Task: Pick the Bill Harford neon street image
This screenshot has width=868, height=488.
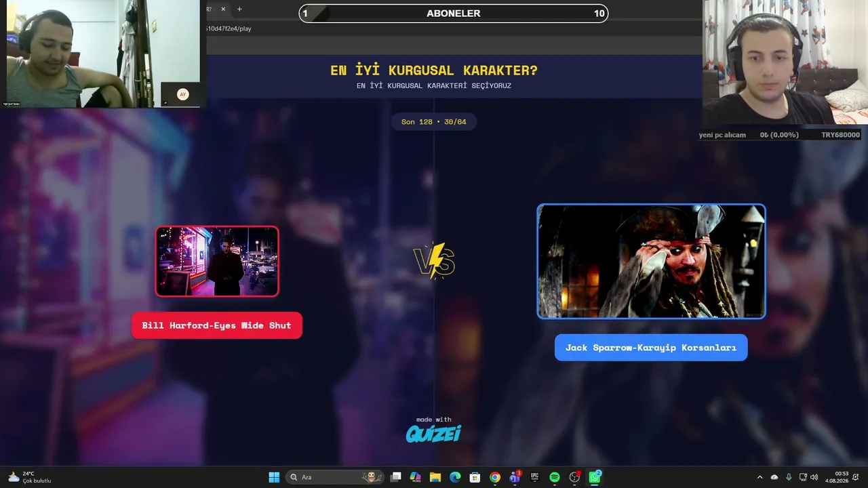Action: 217,261
